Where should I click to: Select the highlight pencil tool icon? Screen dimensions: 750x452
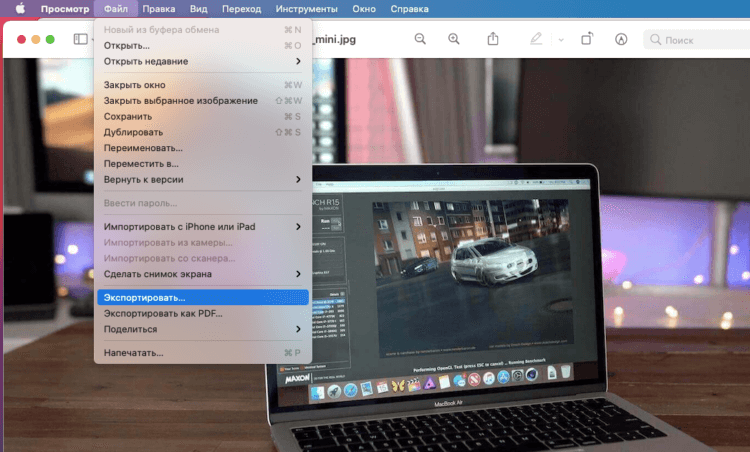pyautogui.click(x=537, y=39)
